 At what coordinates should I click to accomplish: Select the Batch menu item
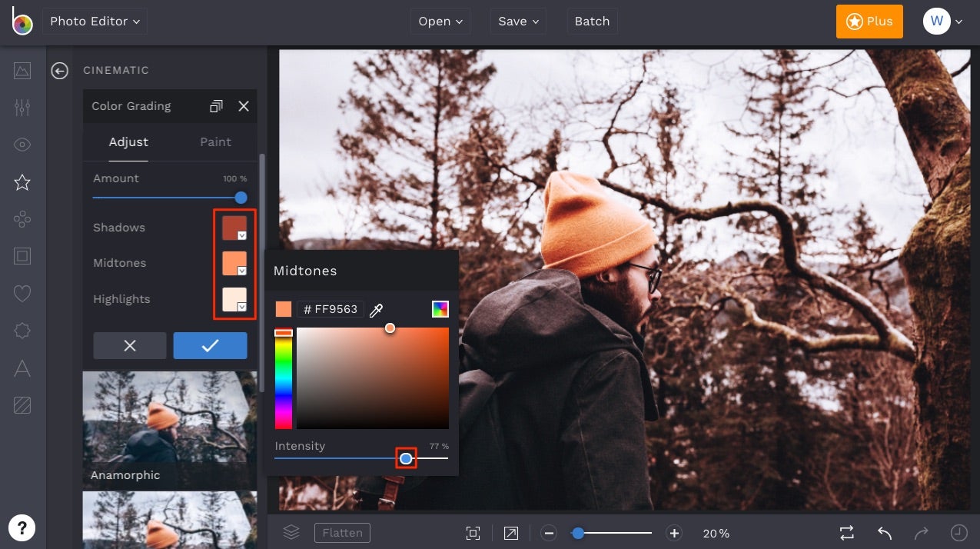(592, 21)
